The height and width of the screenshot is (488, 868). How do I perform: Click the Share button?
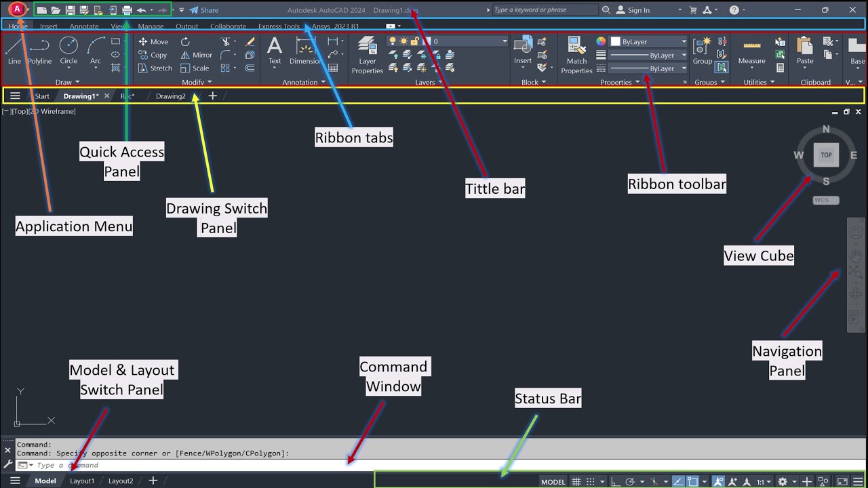click(203, 10)
